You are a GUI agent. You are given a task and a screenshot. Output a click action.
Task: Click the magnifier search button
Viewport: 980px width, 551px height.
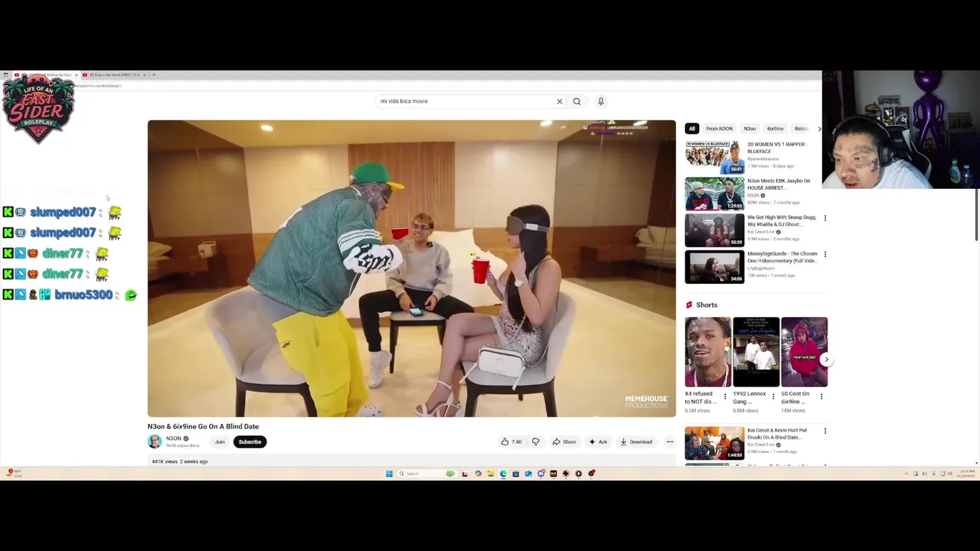pos(577,101)
